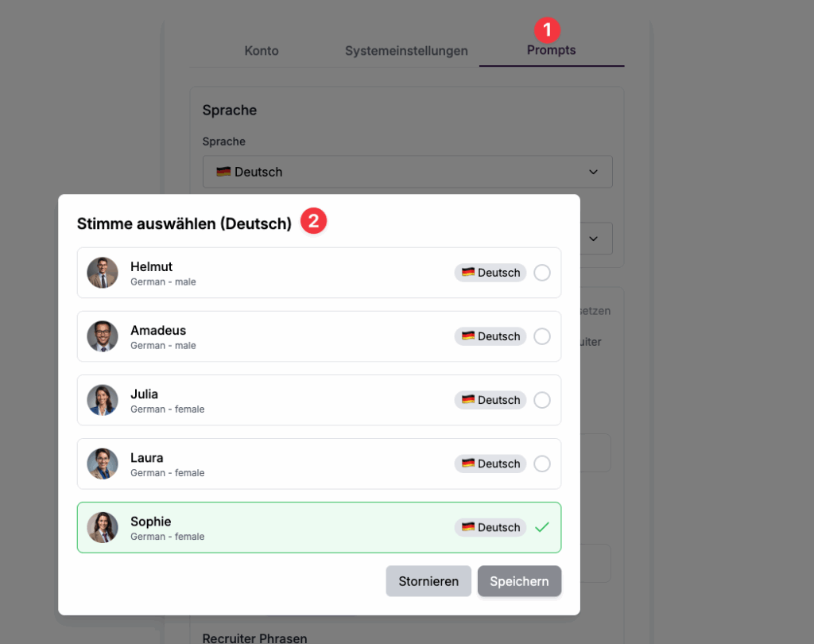Open the Systemeinstellungen tab

point(406,51)
